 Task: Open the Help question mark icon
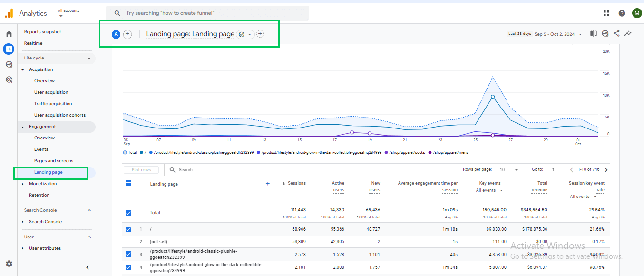622,13
